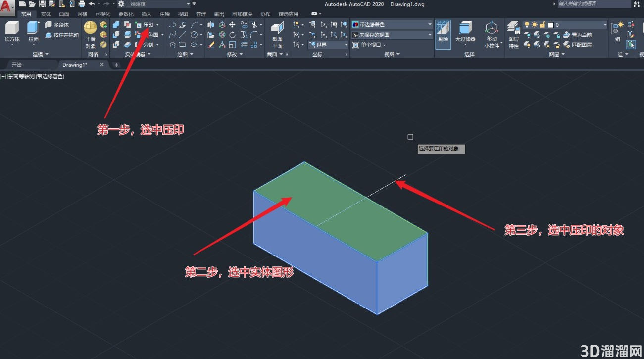
Task: Expand the 图层 panel
Action: (556, 54)
